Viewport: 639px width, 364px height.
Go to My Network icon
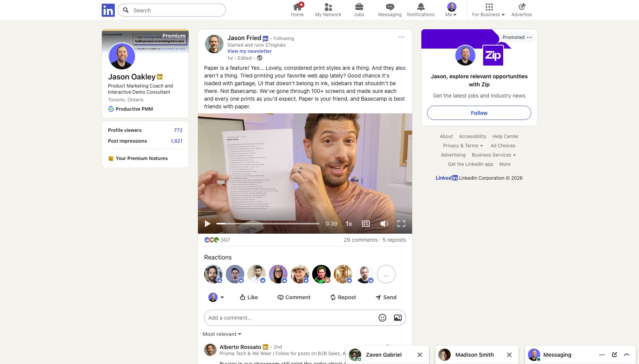coord(328,7)
